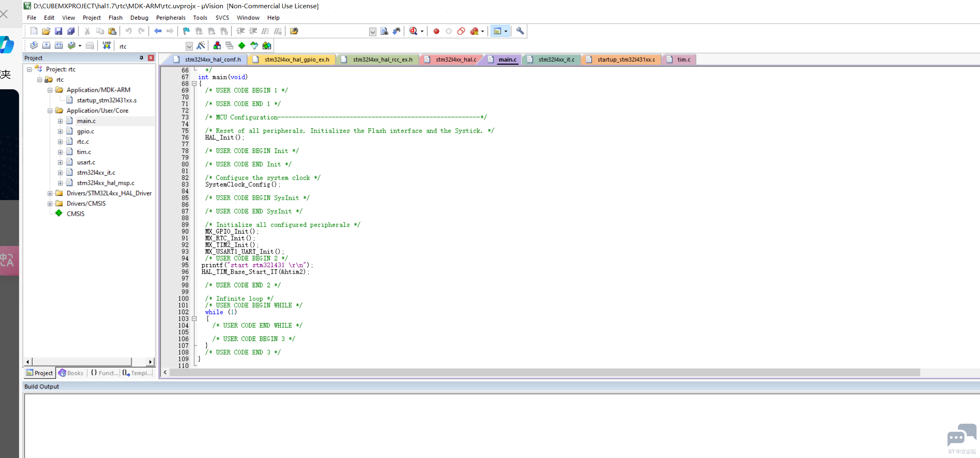Open the Flash menu

tap(115, 18)
